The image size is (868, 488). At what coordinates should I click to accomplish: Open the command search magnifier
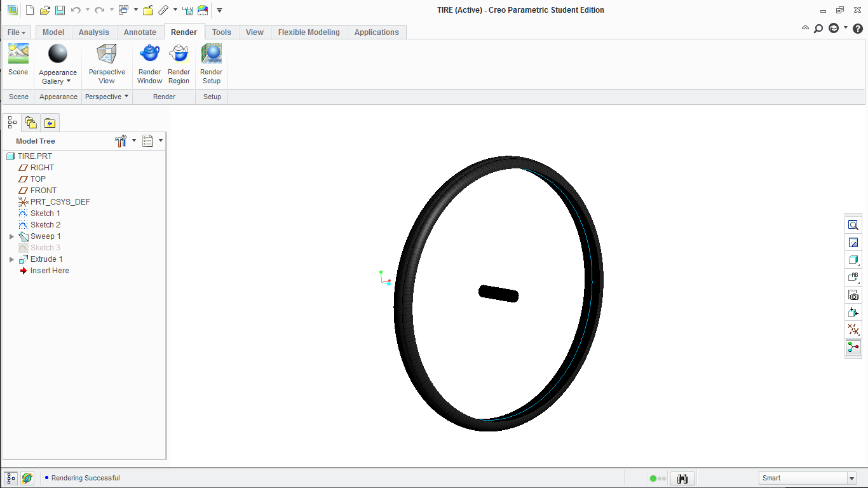point(818,29)
